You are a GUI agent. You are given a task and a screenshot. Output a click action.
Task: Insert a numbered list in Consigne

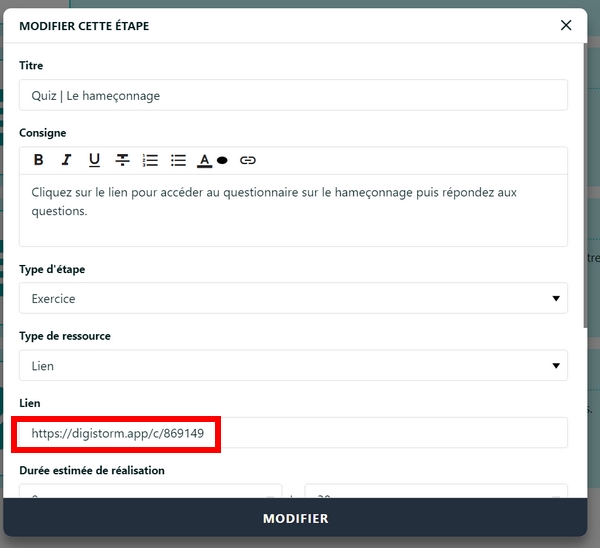pos(150,160)
